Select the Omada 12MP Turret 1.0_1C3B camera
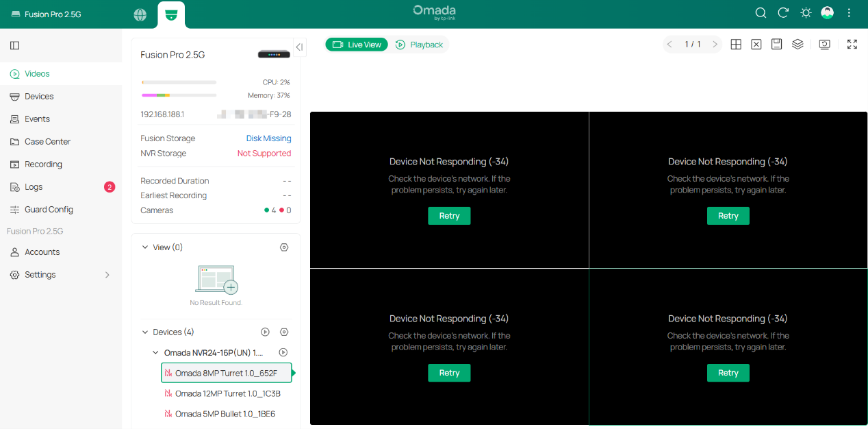Screen dimensions: 868x429 [x=227, y=393]
